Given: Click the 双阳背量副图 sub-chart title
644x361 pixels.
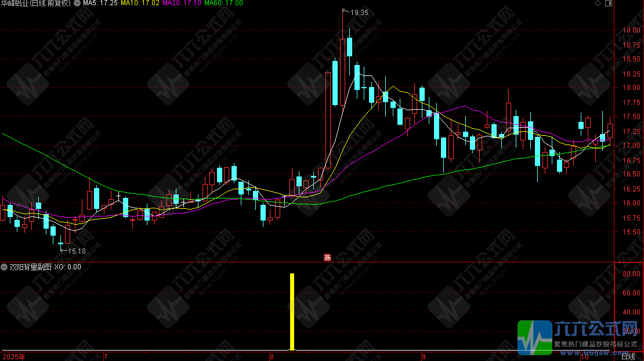Looking at the screenshot, I should [x=30, y=268].
